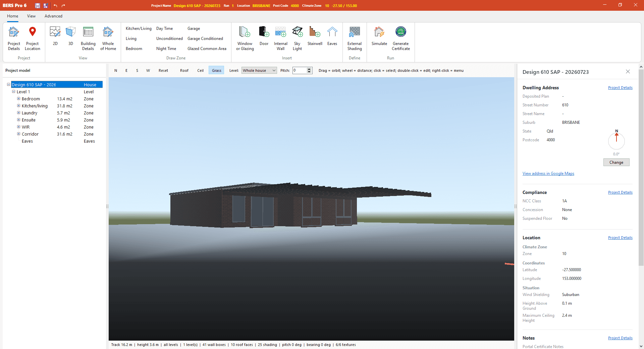This screenshot has width=644, height=349.
Task: Select Bedroom draw zone in ribbon
Action: pyautogui.click(x=134, y=49)
